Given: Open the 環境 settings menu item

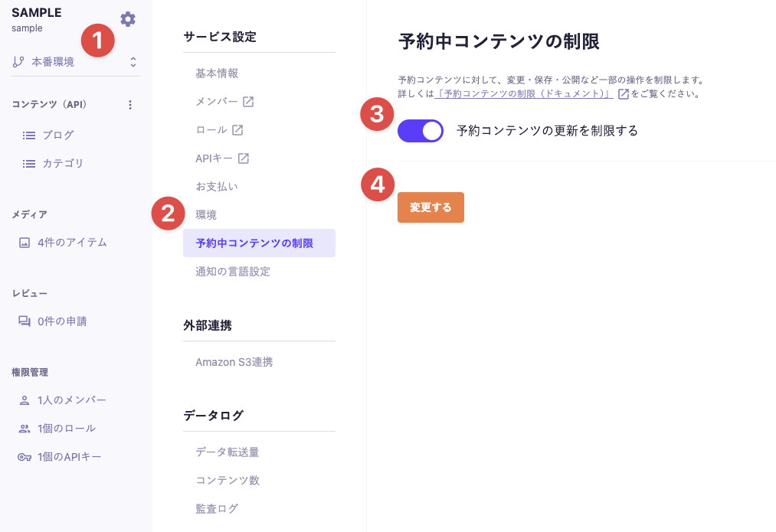Looking at the screenshot, I should (x=206, y=215).
